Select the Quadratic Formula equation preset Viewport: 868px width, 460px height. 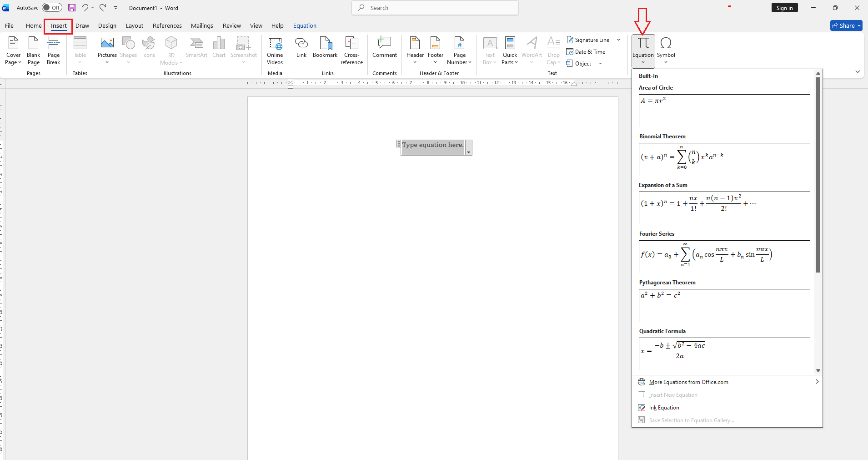point(724,353)
